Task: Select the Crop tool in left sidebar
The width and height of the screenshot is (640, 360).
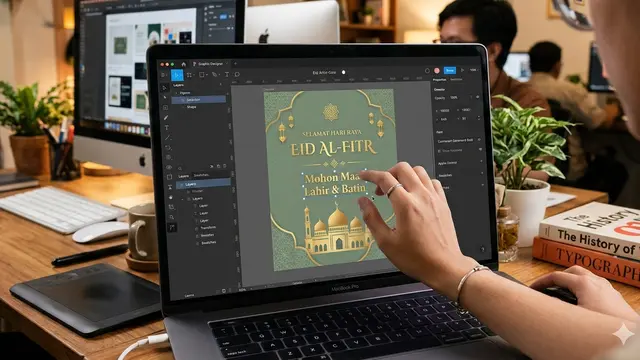Action: (171, 207)
